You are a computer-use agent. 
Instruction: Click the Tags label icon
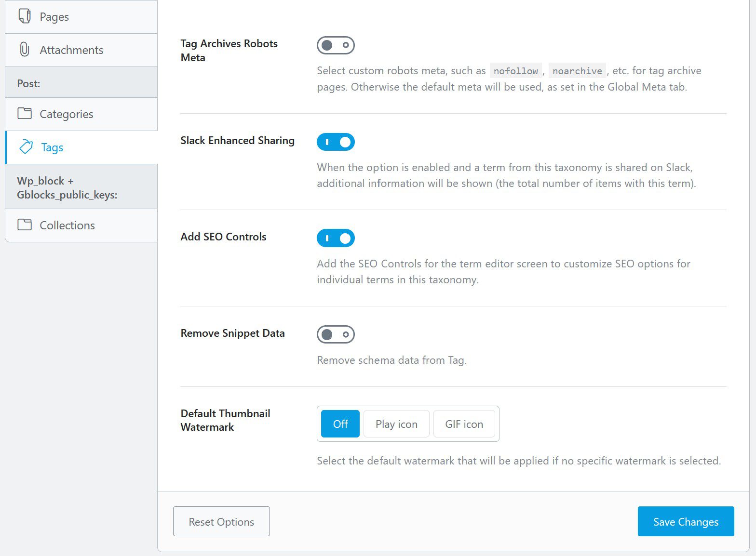click(x=26, y=147)
